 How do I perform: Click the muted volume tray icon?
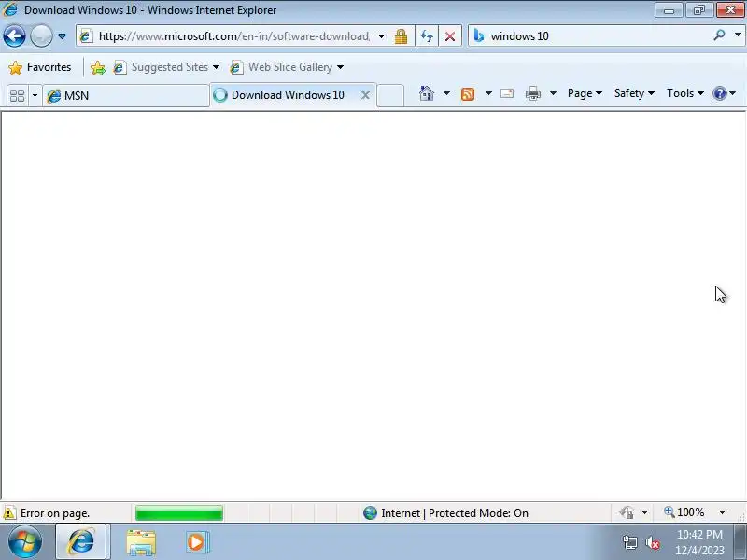652,542
